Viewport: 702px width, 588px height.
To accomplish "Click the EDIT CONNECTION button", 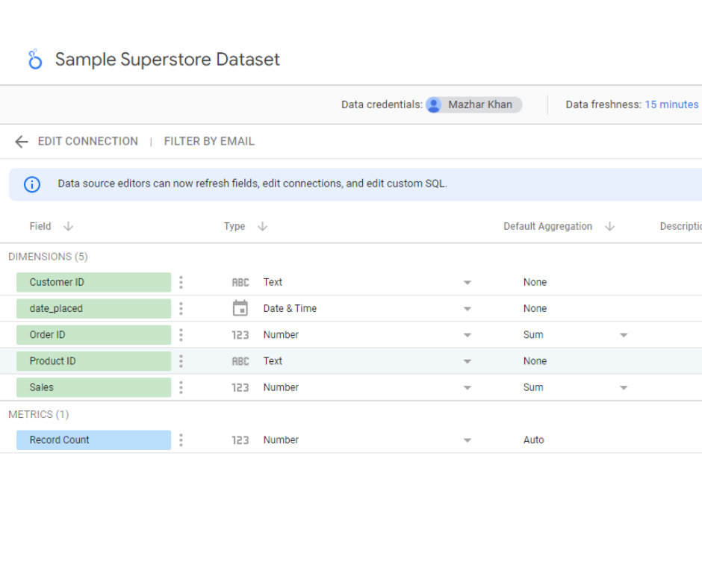I will (x=87, y=142).
